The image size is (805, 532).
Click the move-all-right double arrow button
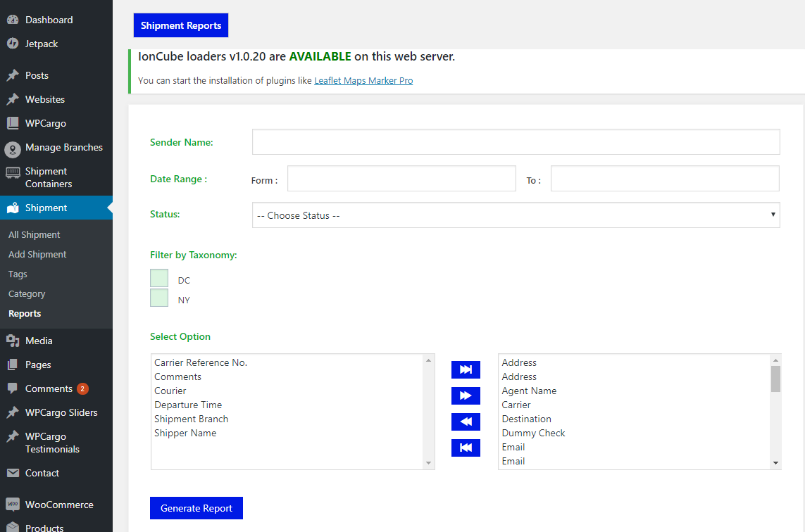[466, 369]
